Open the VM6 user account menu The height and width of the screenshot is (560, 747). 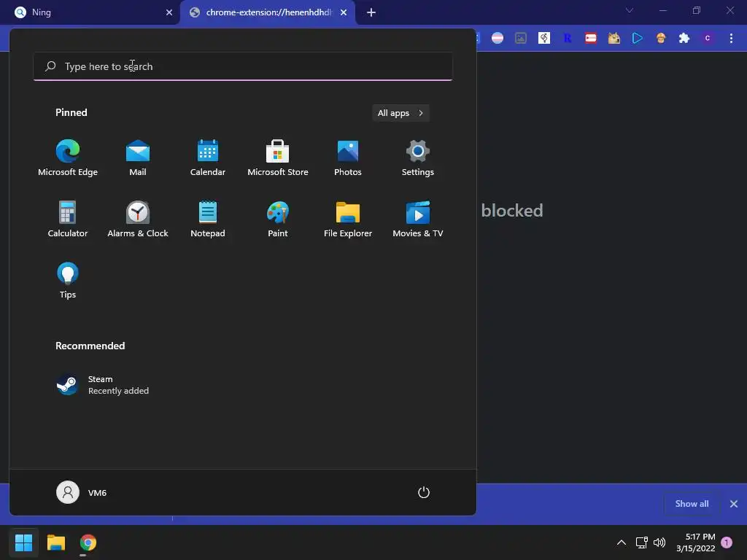tap(82, 492)
